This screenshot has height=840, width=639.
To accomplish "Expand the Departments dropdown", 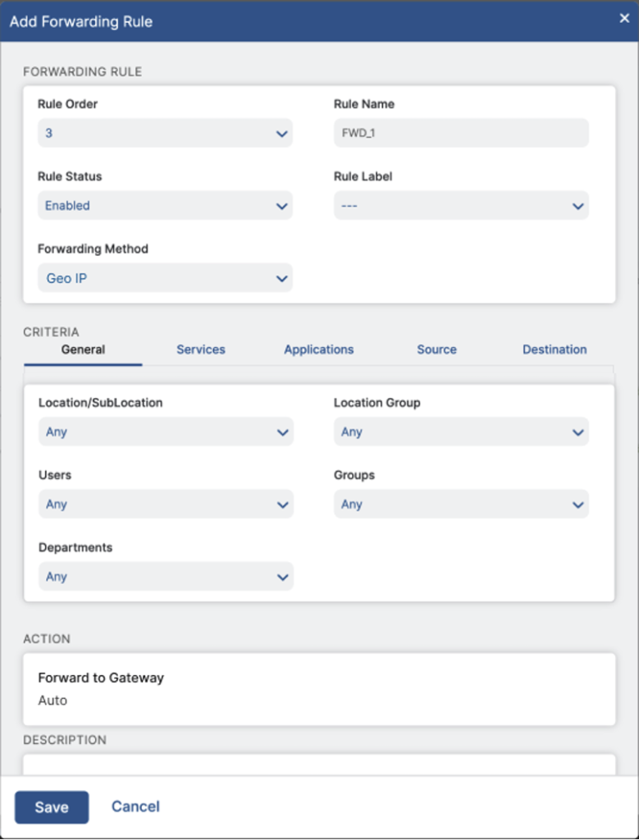I will (x=166, y=577).
